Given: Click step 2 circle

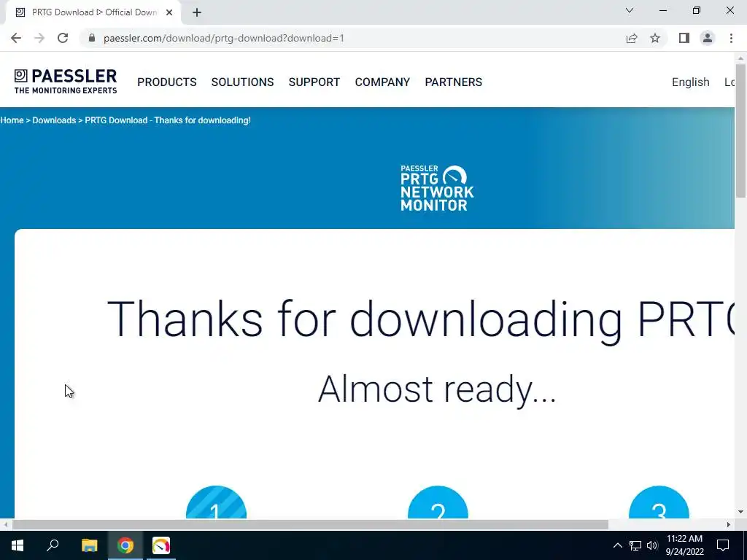Looking at the screenshot, I should coord(438,502).
